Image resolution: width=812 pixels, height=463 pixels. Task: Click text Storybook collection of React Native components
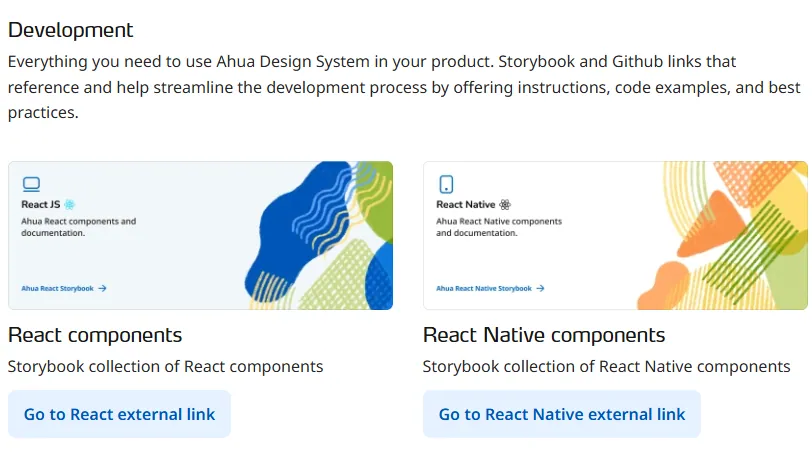[606, 367]
